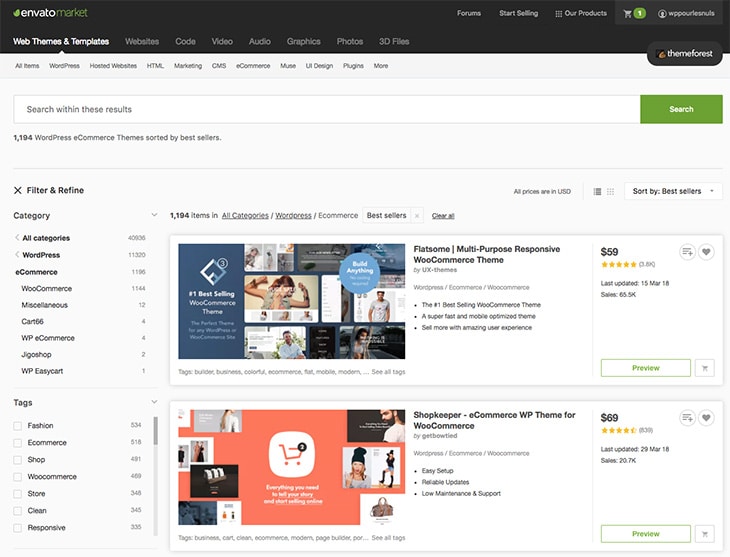This screenshot has width=730, height=557.
Task: Switch to grid view layout
Action: [x=610, y=191]
